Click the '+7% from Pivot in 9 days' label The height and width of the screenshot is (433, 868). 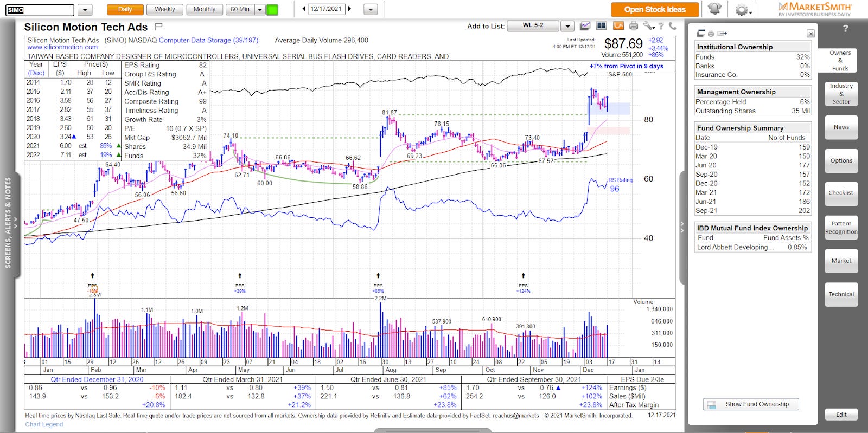[x=626, y=66]
